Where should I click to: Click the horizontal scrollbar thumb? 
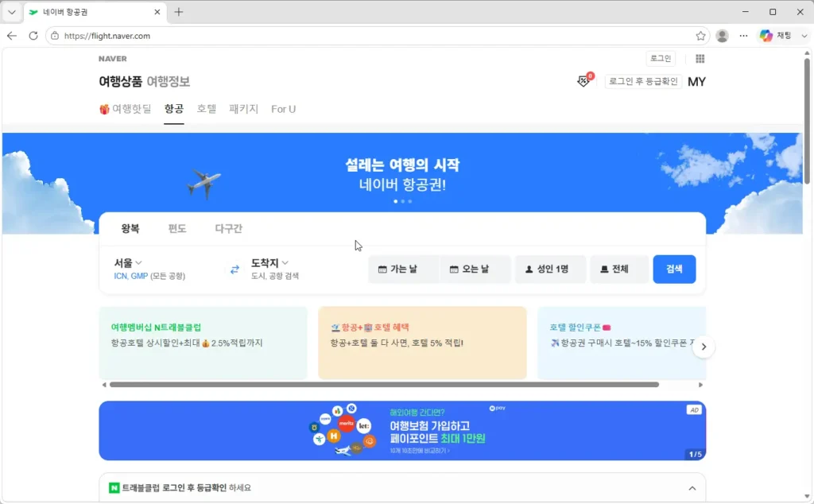click(x=384, y=385)
